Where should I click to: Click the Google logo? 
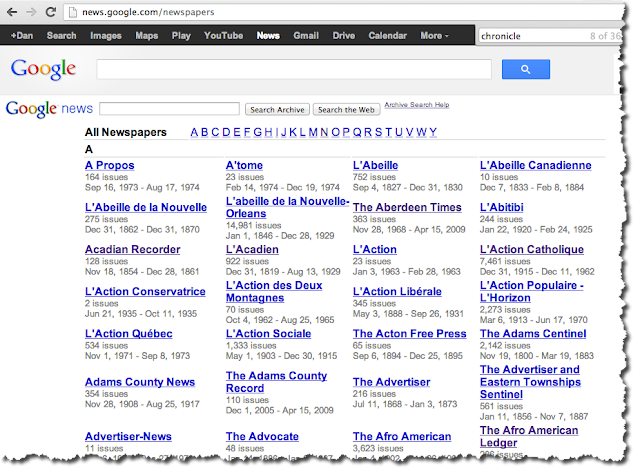[43, 69]
